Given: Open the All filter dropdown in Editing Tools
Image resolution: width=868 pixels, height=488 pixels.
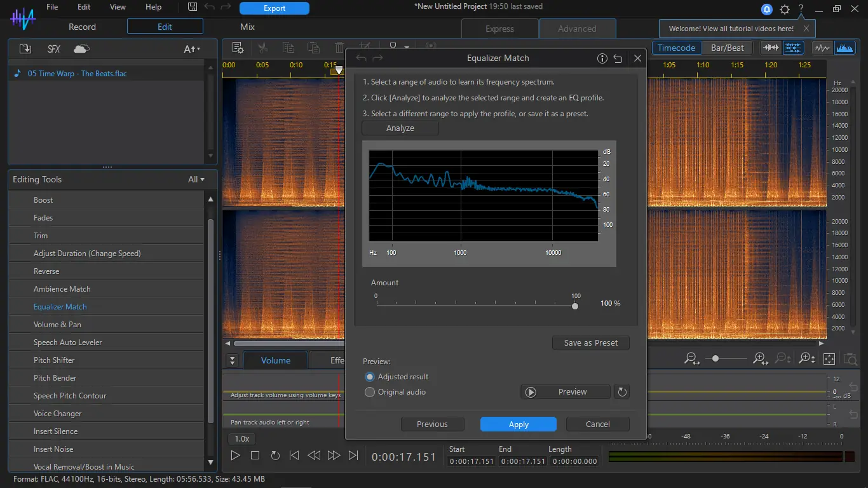Looking at the screenshot, I should (x=196, y=180).
